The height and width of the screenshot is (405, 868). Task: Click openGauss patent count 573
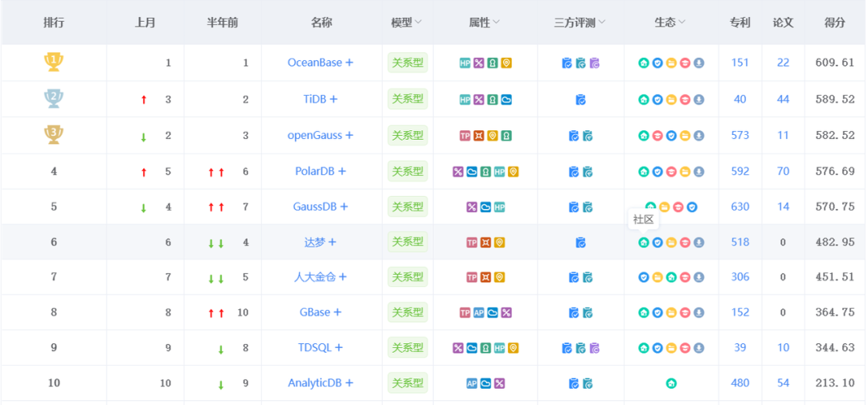coord(740,135)
